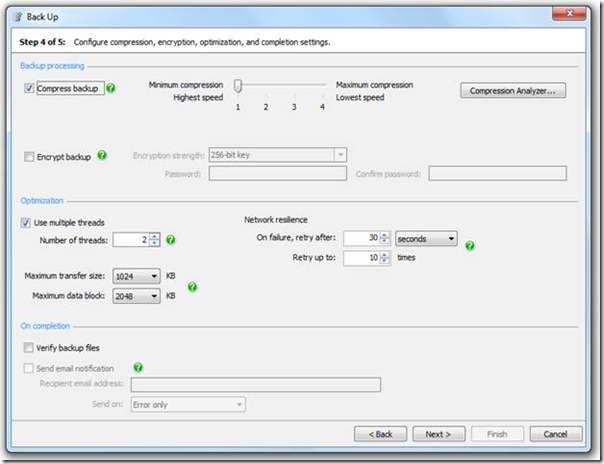Click help icon next to Compress backup

(x=112, y=89)
